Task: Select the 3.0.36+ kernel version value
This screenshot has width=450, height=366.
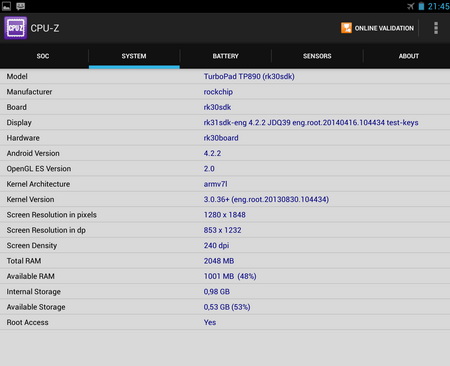Action: [266, 199]
